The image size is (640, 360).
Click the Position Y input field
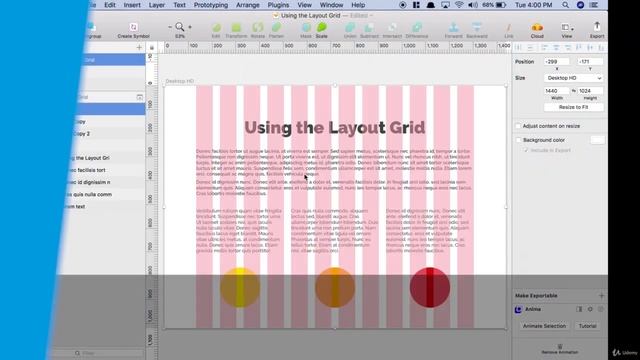click(x=590, y=62)
